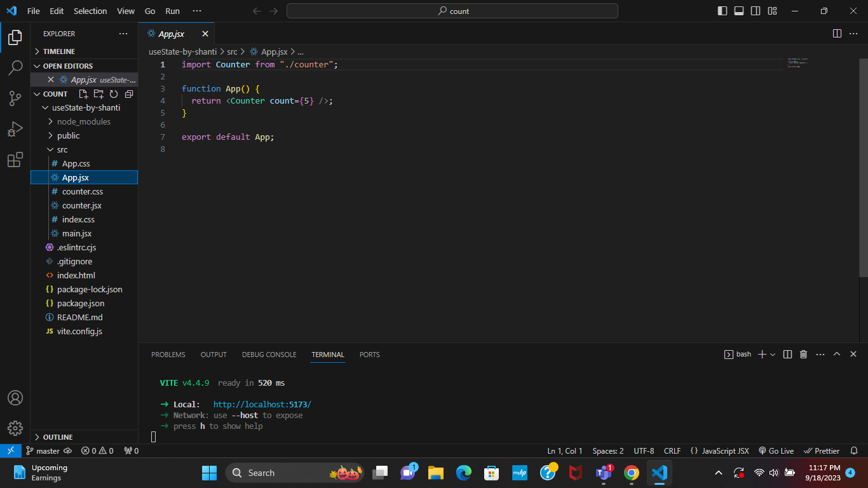This screenshot has width=868, height=488.
Task: Click the New File icon in Explorer
Action: 83,93
